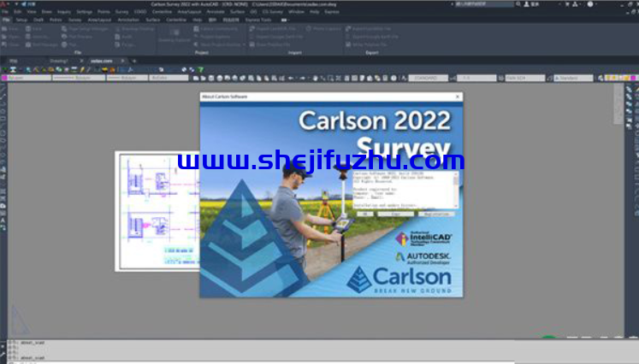Switch to the Draft ribbon tab
Screen dimensions: 639x364
coord(38,20)
